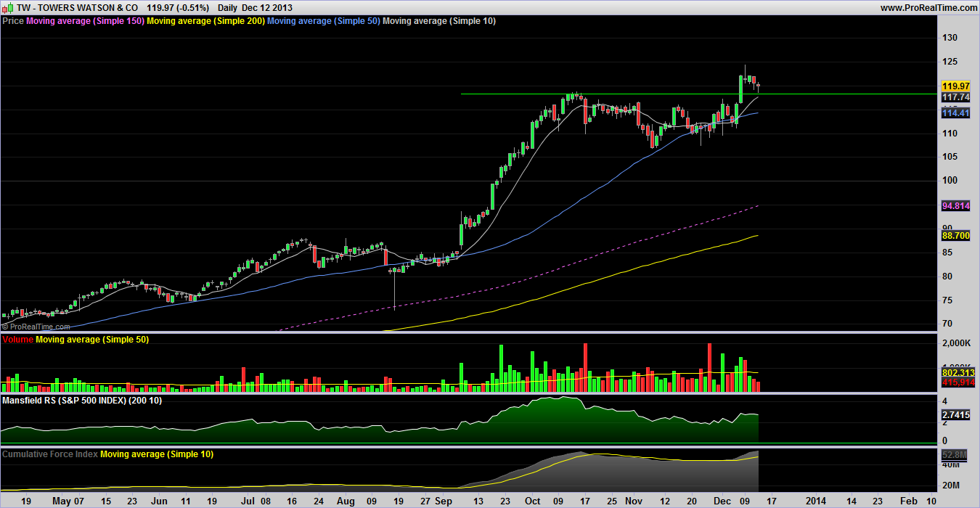Image resolution: width=980 pixels, height=508 pixels.
Task: Click the 117.74 moving average price tag
Action: [955, 97]
